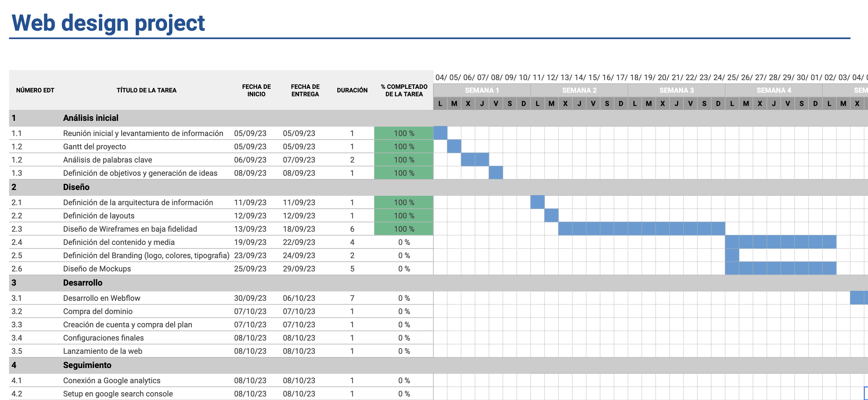Select end date 29/09/23 of Diseño de Mockups
The height and width of the screenshot is (400, 868).
coord(299,268)
